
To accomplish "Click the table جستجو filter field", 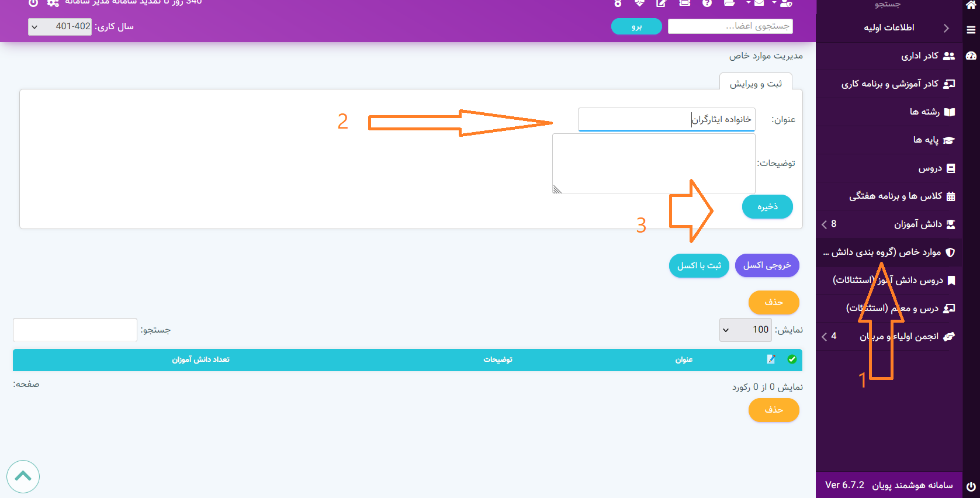I will pyautogui.click(x=75, y=330).
